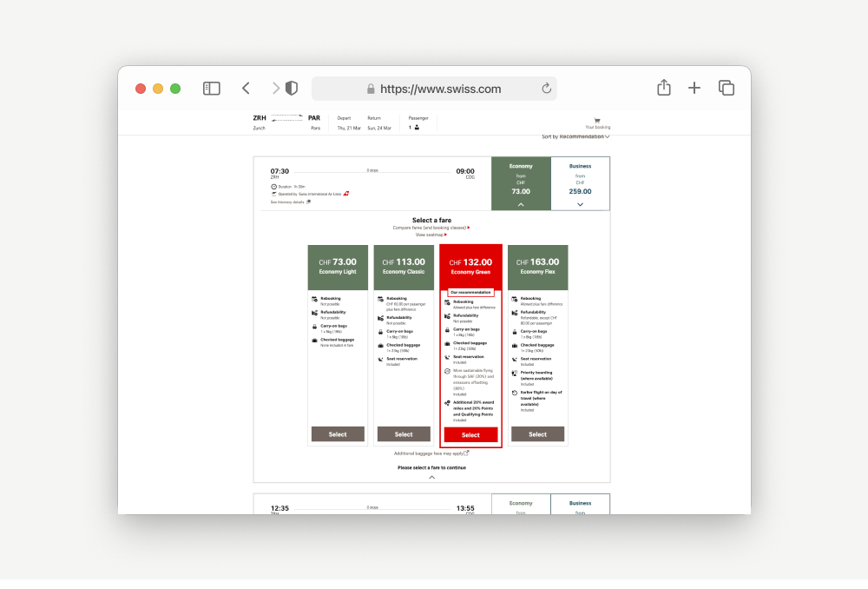
Task: Select the Economy Light fare
Action: coord(338,434)
